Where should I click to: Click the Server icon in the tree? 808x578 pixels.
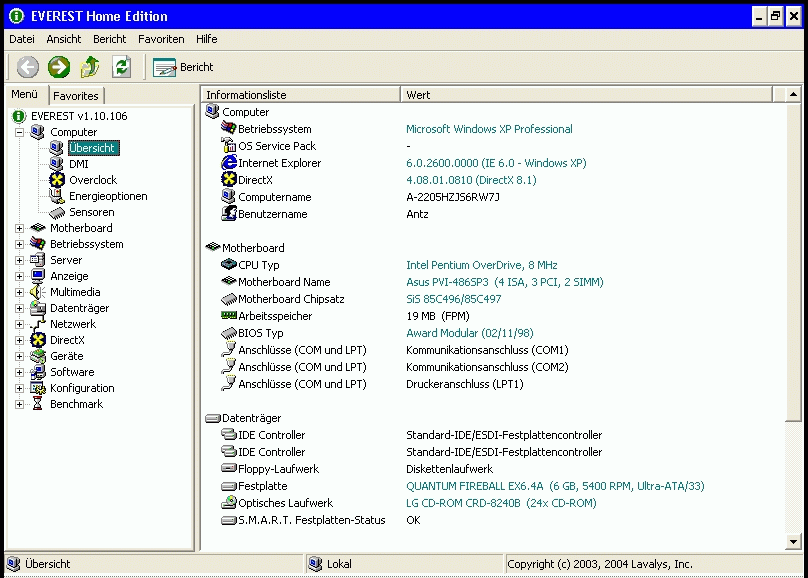38,260
